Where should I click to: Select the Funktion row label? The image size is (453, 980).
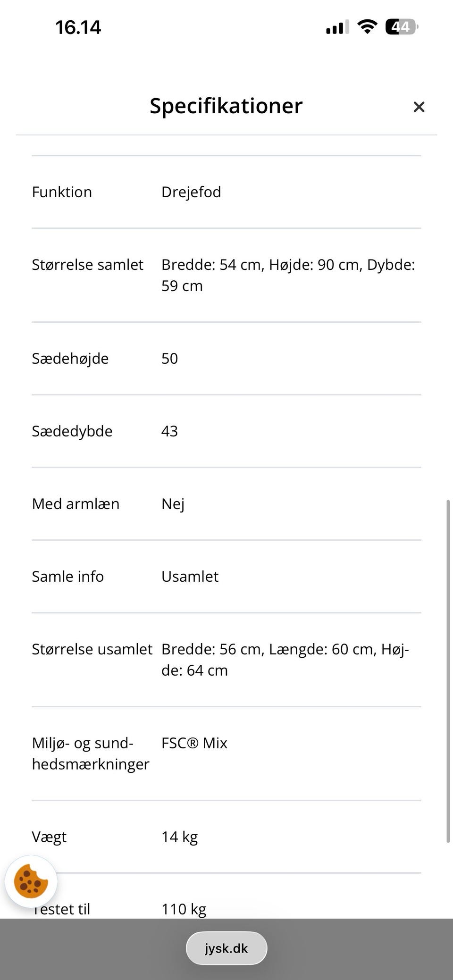[x=62, y=192]
